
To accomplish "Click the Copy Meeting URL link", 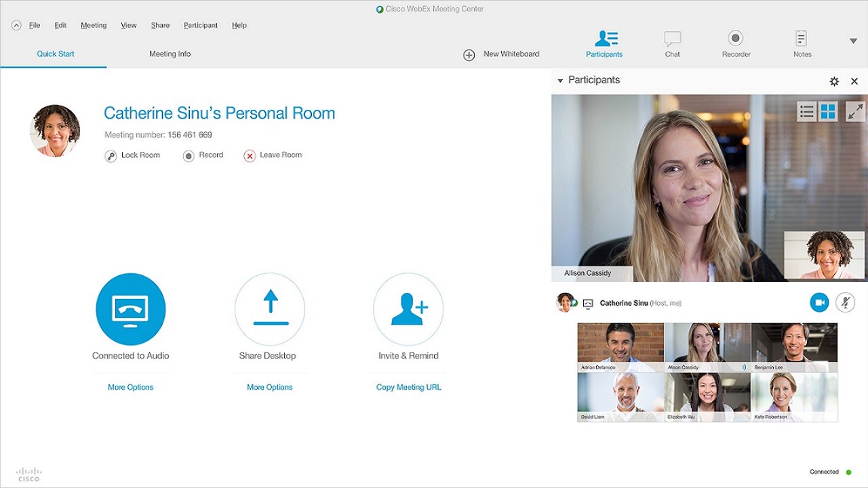I will [x=409, y=388].
